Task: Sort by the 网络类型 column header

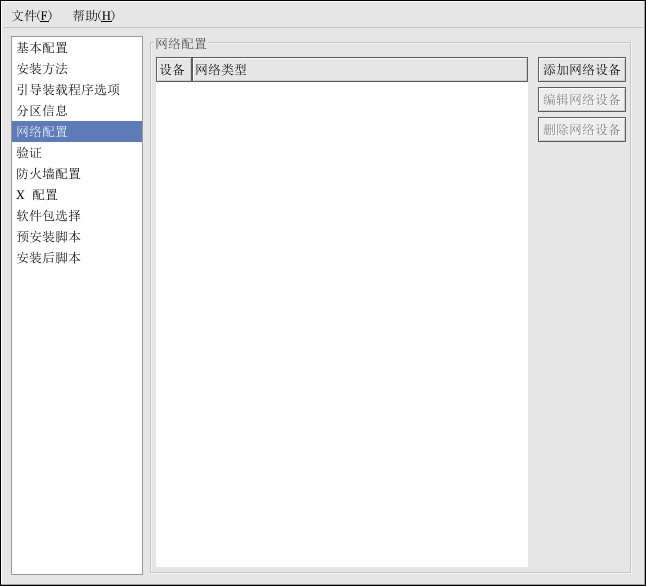Action: tap(358, 70)
